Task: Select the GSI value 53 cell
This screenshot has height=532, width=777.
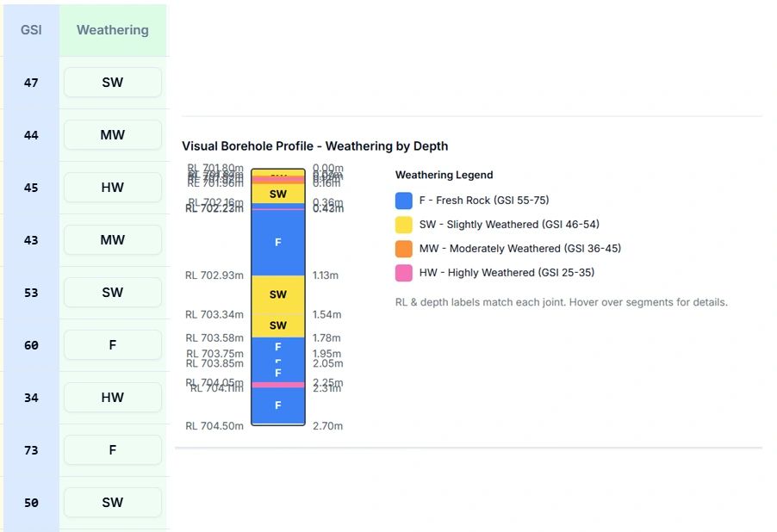Action: coord(31,293)
